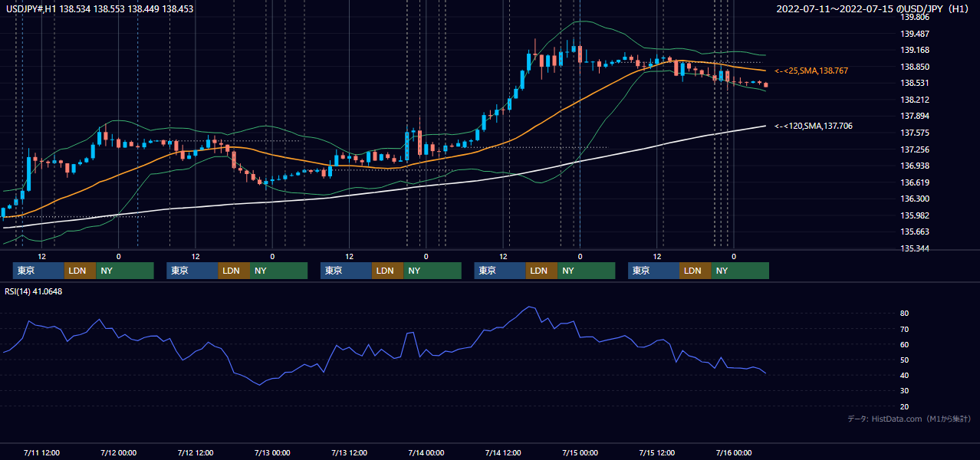This screenshot has width=980, height=460.
Task: Click the RSI(14) 41.0648 indicator label
Action: [34, 291]
